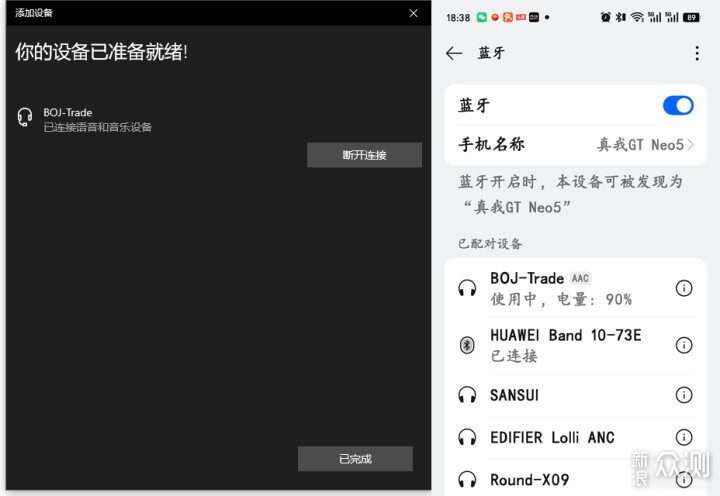Viewport: 720px width, 496px height.
Task: Click the 已完成 button
Action: point(355,458)
